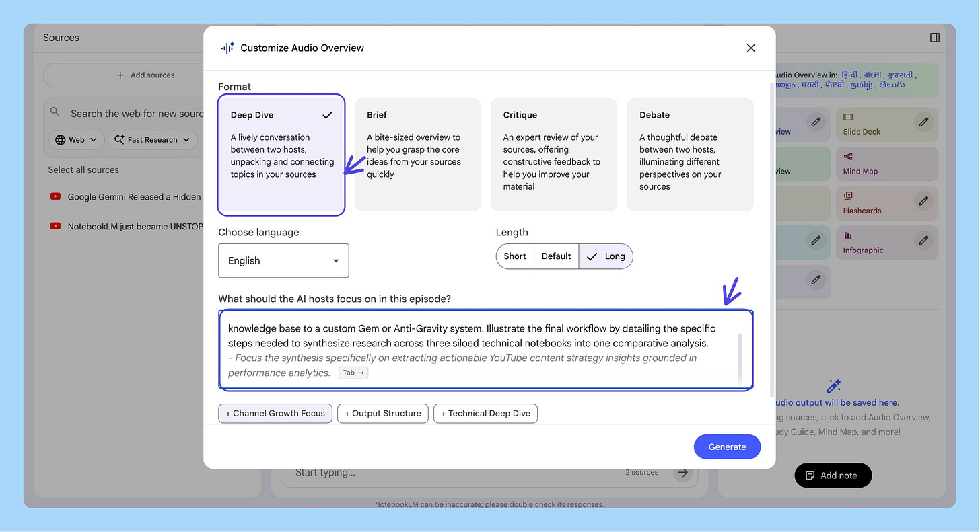Edit the Infographic tile pencil
The image size is (980, 532).
[x=923, y=240]
